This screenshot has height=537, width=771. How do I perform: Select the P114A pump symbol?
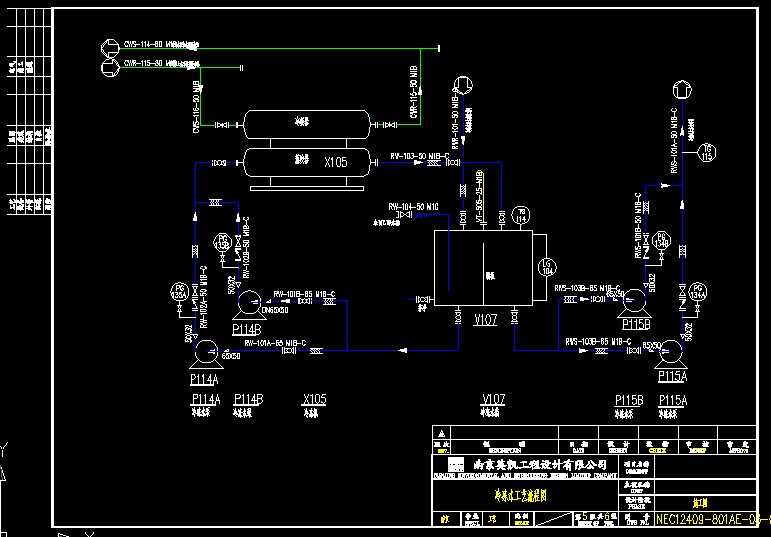pyautogui.click(x=206, y=352)
